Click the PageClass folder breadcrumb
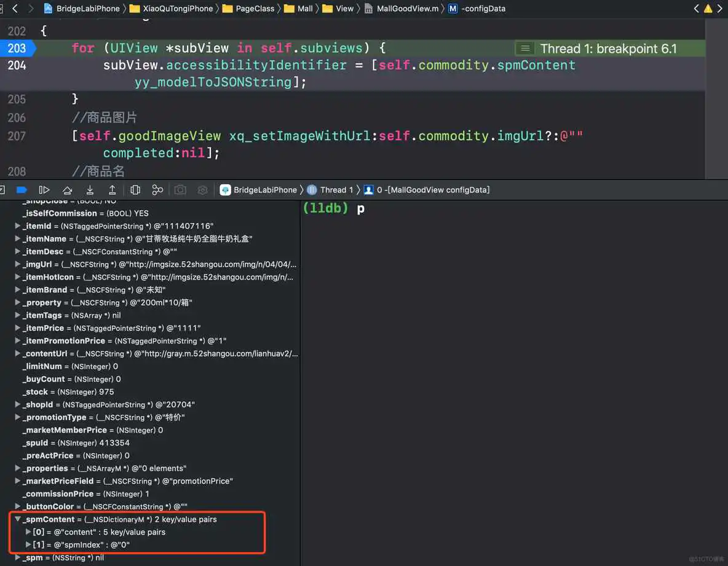The image size is (728, 566). 255,9
